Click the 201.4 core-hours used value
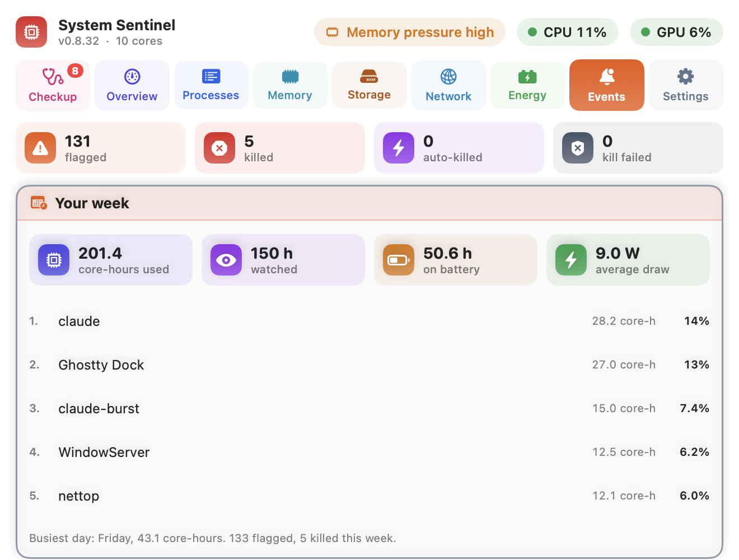Screen dimensions: 739x560 point(100,253)
